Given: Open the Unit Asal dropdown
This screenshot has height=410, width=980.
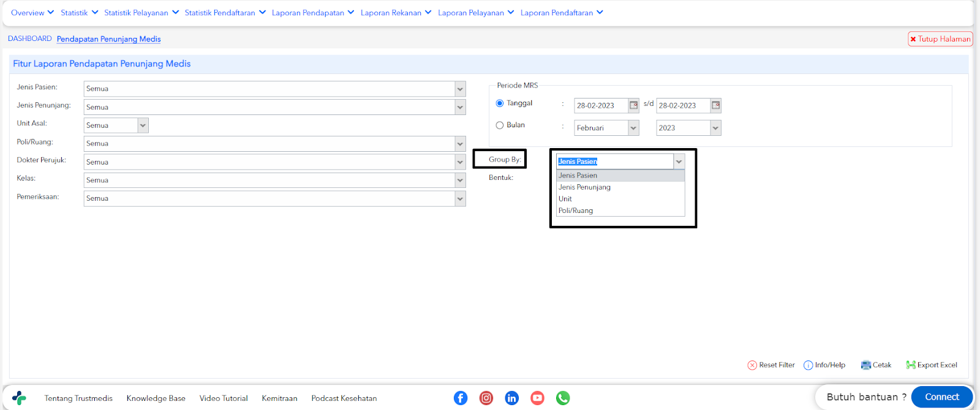Looking at the screenshot, I should click(143, 125).
